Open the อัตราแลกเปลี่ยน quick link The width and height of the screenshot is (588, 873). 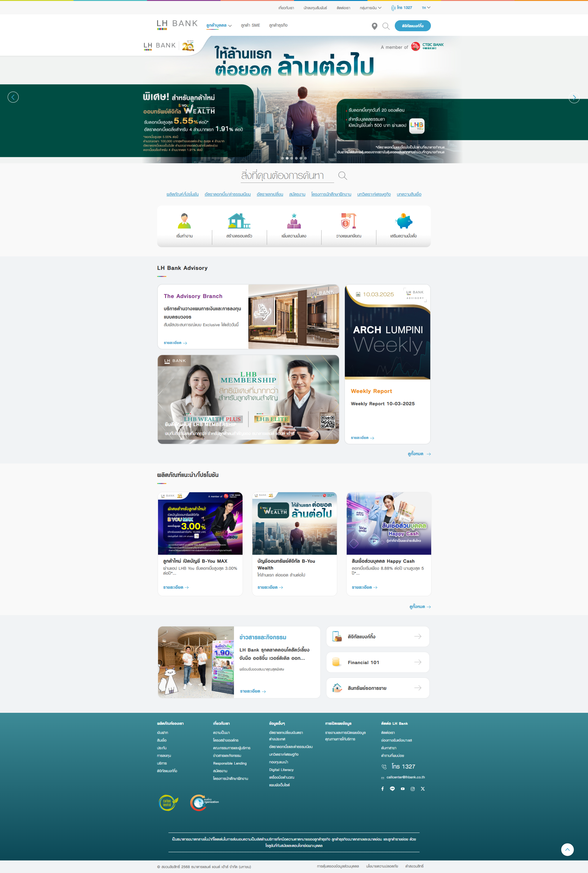(x=269, y=194)
